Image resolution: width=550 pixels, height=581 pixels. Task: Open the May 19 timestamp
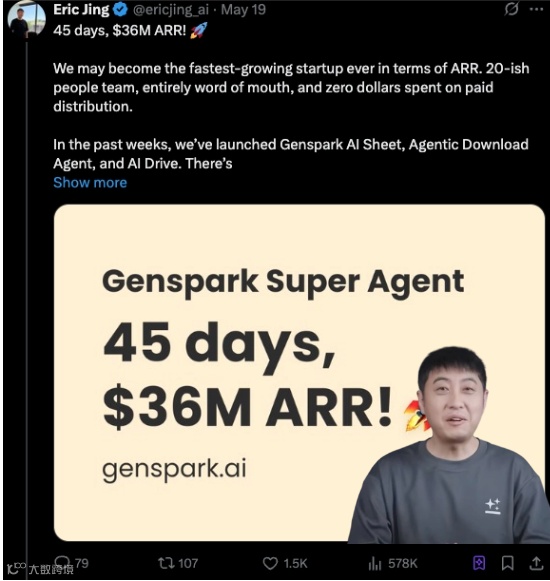pos(243,10)
